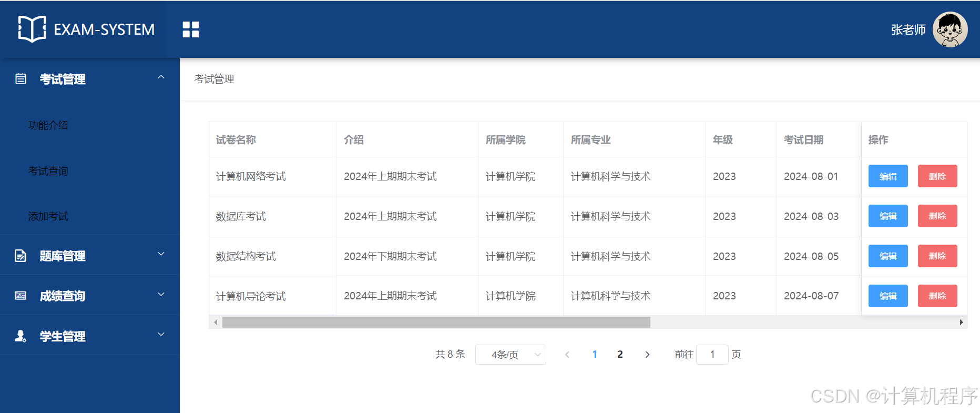Select the 成绩查询 menu label

click(x=63, y=296)
